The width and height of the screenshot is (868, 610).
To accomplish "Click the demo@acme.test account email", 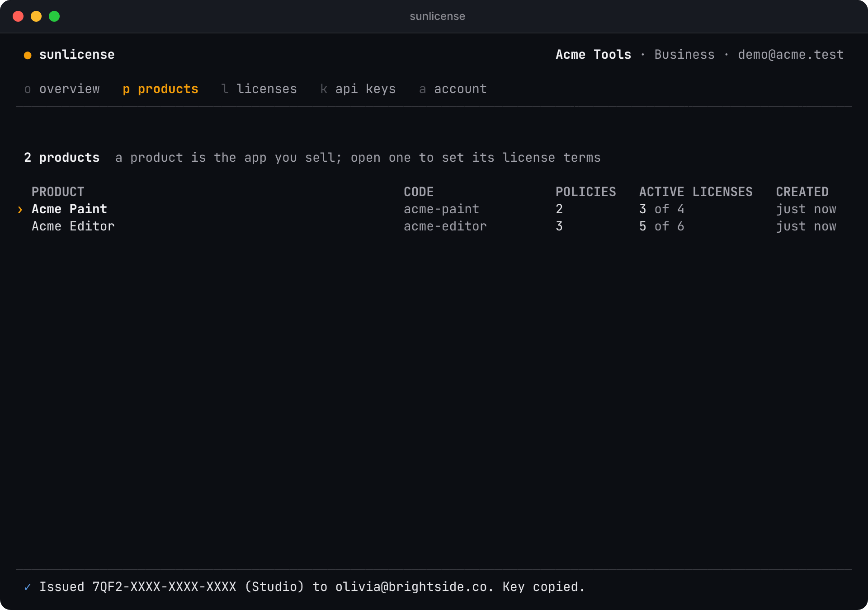I will [x=791, y=55].
